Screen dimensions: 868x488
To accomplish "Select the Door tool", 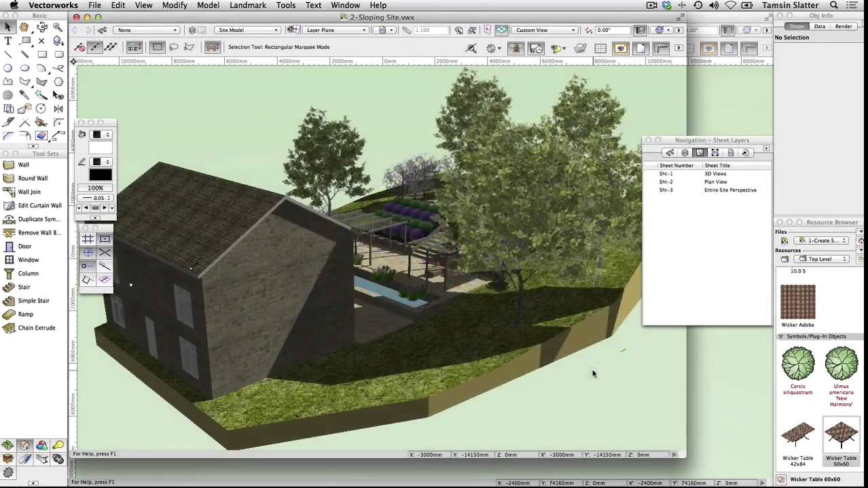I will (x=24, y=246).
